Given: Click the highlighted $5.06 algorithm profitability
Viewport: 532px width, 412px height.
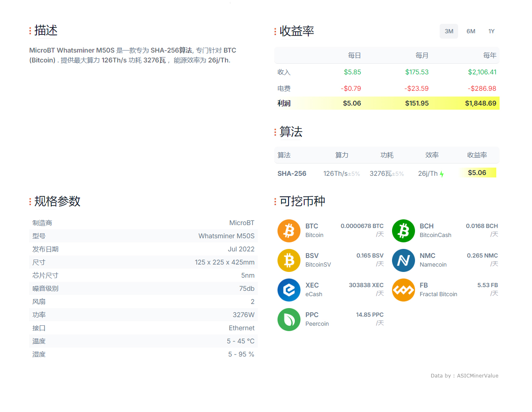Looking at the screenshot, I should pyautogui.click(x=477, y=173).
